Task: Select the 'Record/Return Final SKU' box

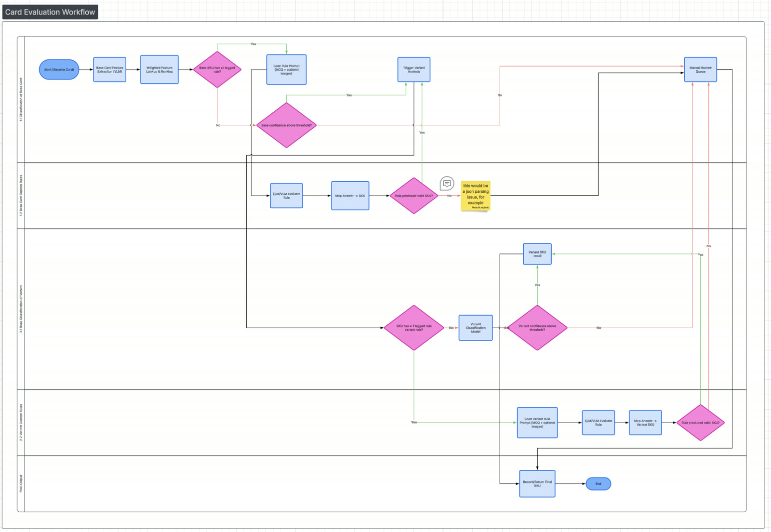Action: tap(537, 484)
